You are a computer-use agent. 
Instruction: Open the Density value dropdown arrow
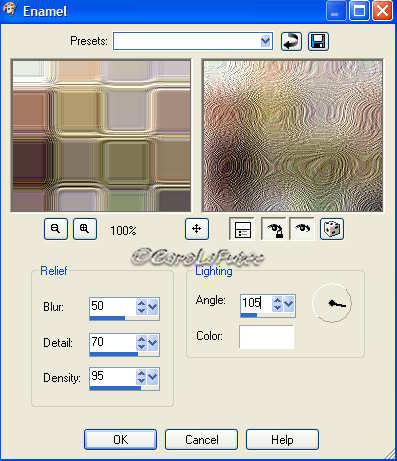coord(153,377)
